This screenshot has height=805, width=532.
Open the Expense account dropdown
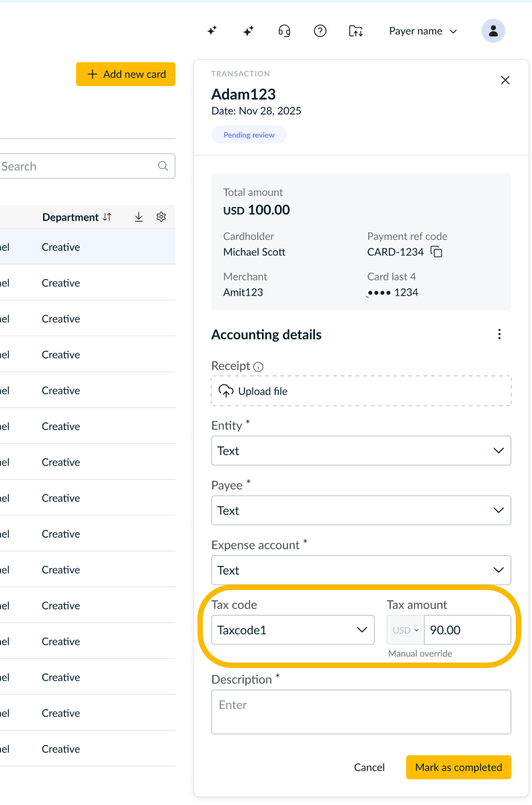point(361,570)
